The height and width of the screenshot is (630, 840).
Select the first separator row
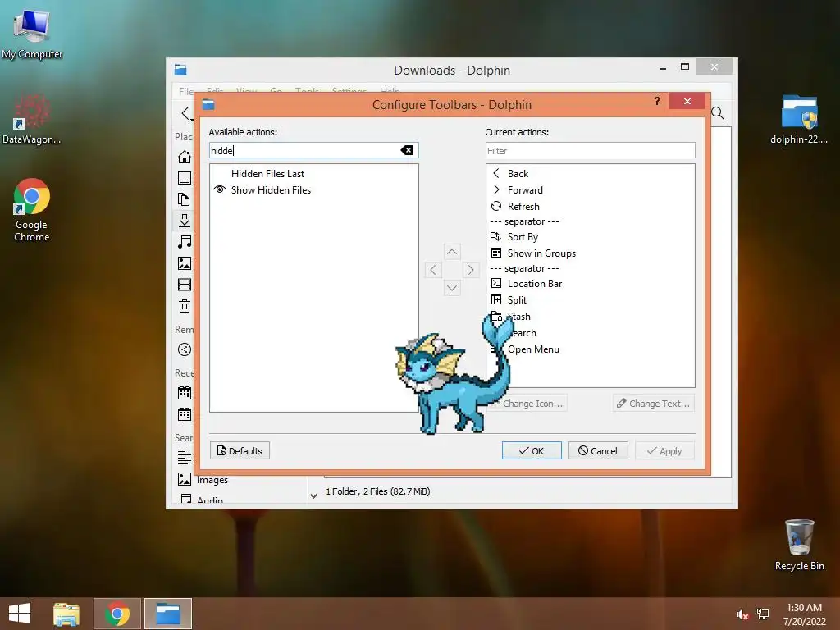point(591,221)
